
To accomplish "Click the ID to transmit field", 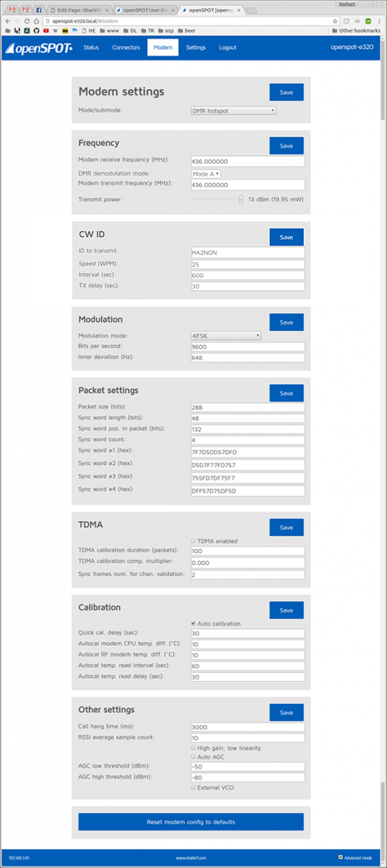I will [248, 252].
